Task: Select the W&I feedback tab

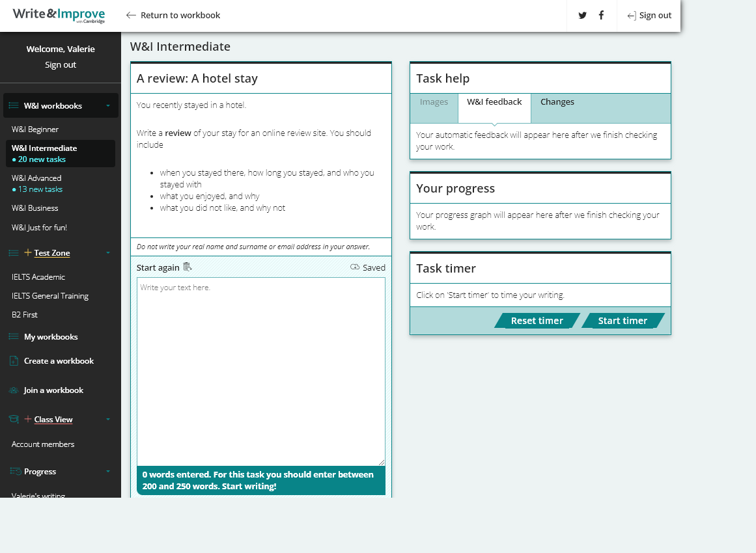Action: point(494,102)
